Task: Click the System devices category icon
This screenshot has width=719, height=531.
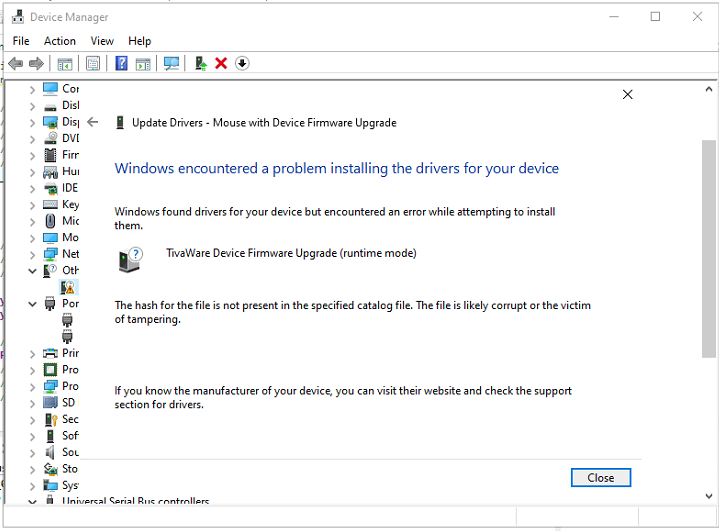Action: [x=50, y=485]
